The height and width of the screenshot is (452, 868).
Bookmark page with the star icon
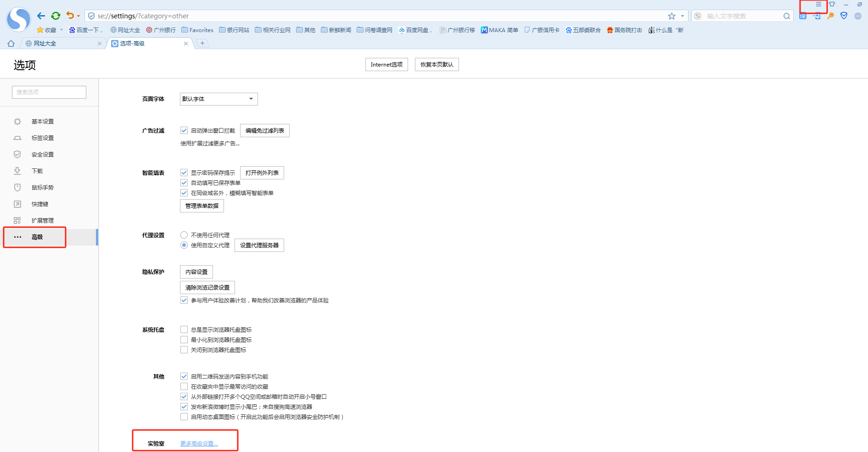click(672, 16)
